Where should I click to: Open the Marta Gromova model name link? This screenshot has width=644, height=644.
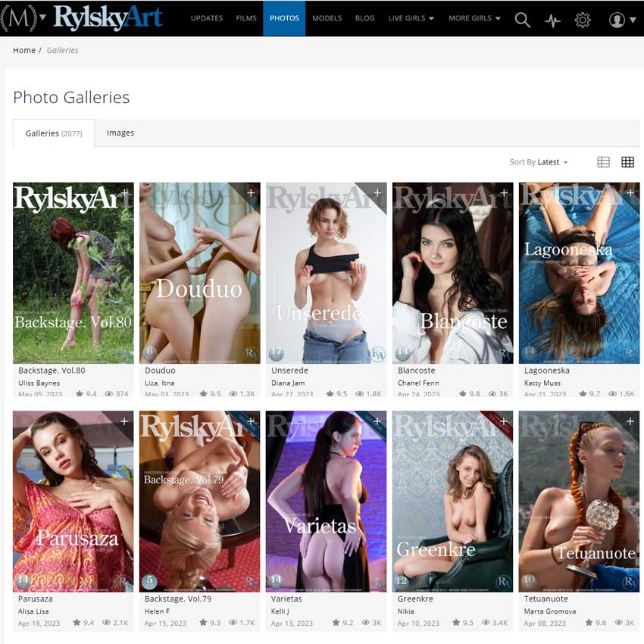click(x=550, y=611)
